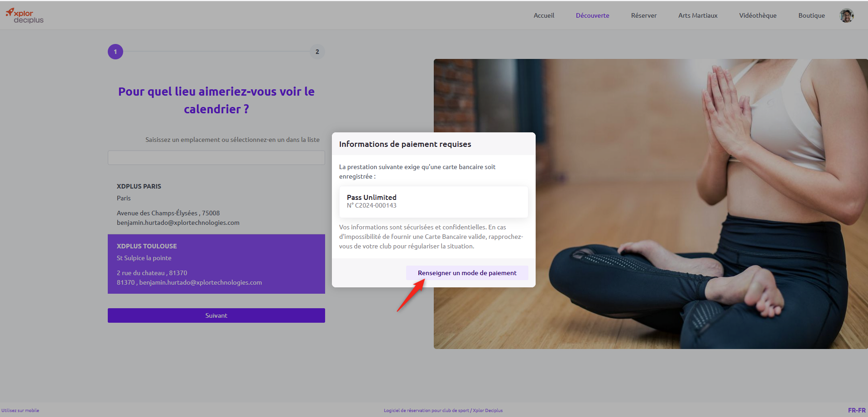Click Renseigner un mode de paiement
The width and height of the screenshot is (868, 417).
click(x=467, y=273)
